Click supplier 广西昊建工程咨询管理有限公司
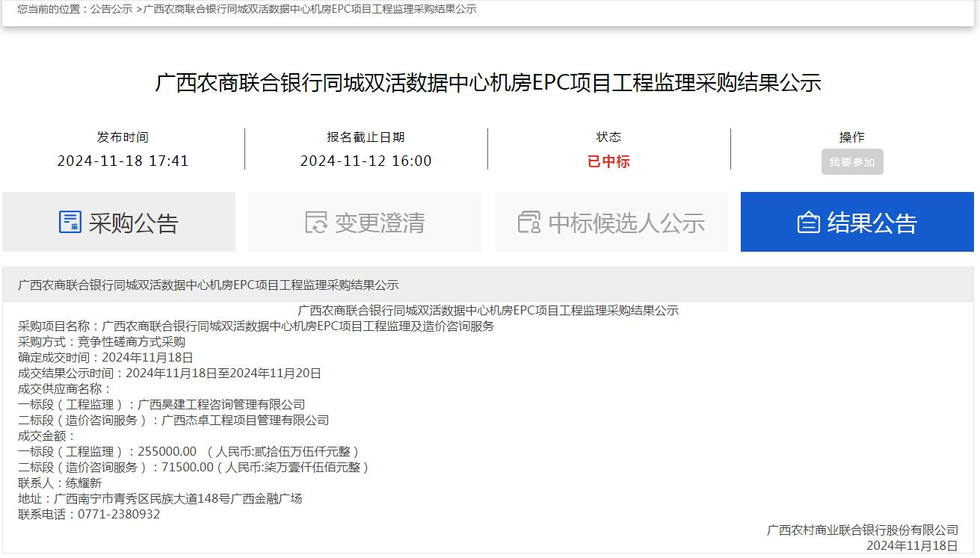This screenshot has width=980, height=558. [221, 404]
